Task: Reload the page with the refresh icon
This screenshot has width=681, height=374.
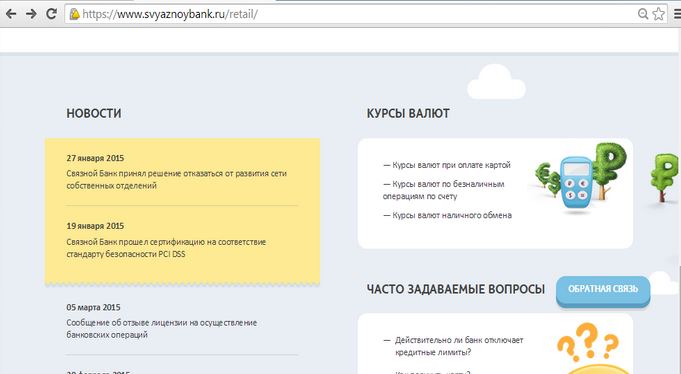Action: (51, 13)
